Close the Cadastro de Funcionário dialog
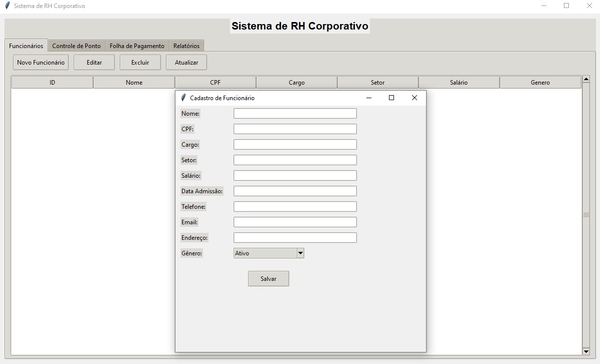Screen dimensions: 600x364 414,98
